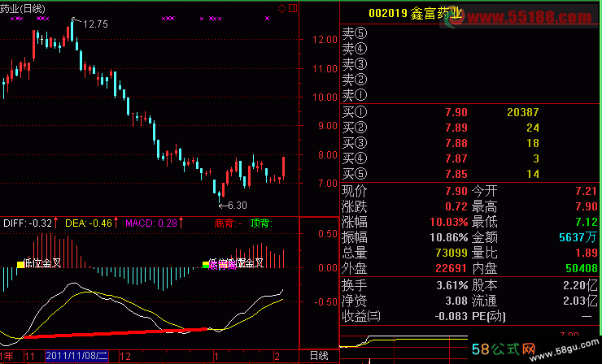Click the 0.50 MACD axis label
The width and height of the screenshot is (602, 364).
point(328,234)
